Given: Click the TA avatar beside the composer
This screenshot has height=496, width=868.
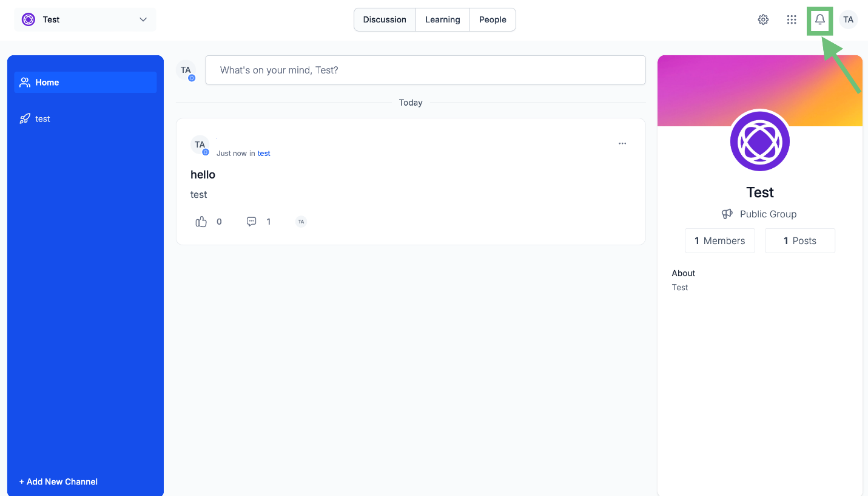Looking at the screenshot, I should pos(186,70).
